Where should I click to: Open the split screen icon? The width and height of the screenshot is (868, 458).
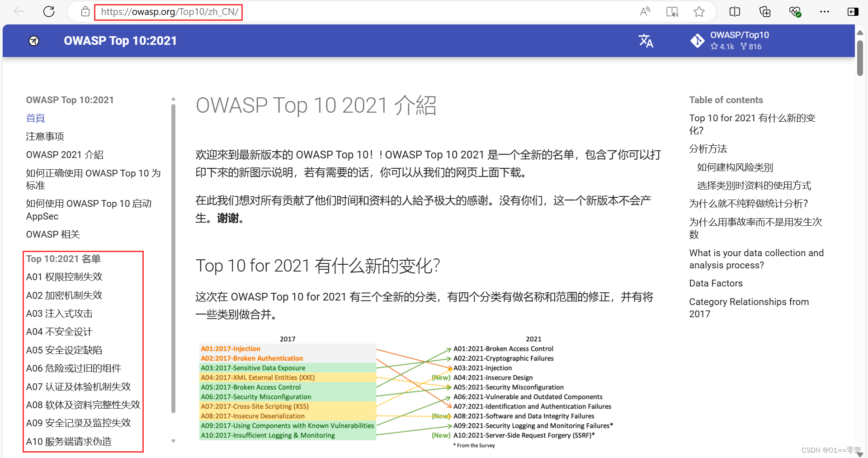735,12
